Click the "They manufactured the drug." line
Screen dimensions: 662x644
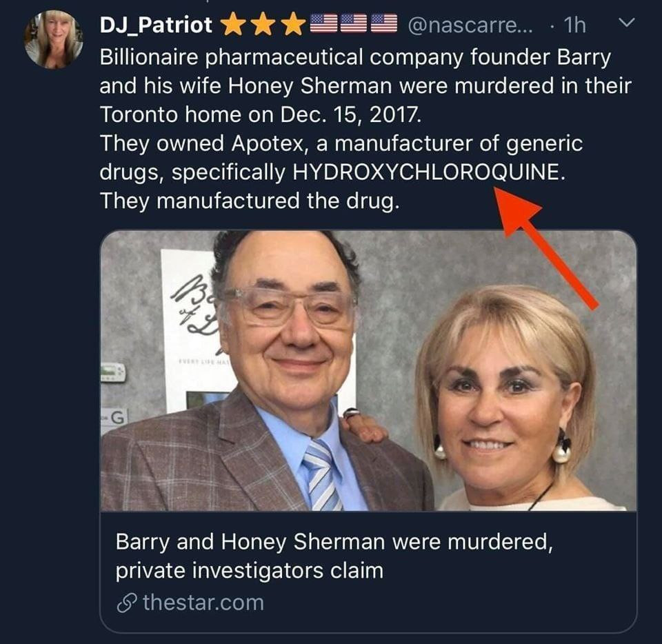249,201
